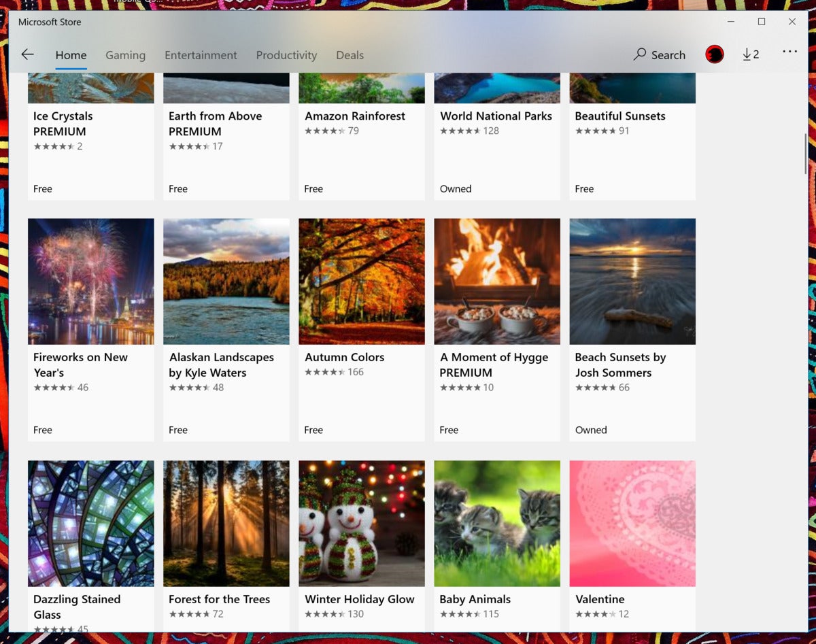Click the Valentine title text
This screenshot has height=644, width=816.
(x=600, y=600)
